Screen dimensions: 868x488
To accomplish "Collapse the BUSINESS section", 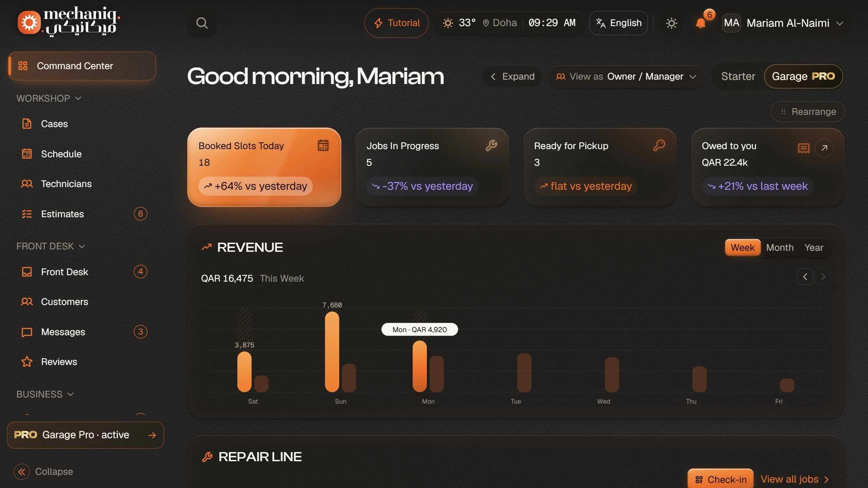I will coord(45,394).
